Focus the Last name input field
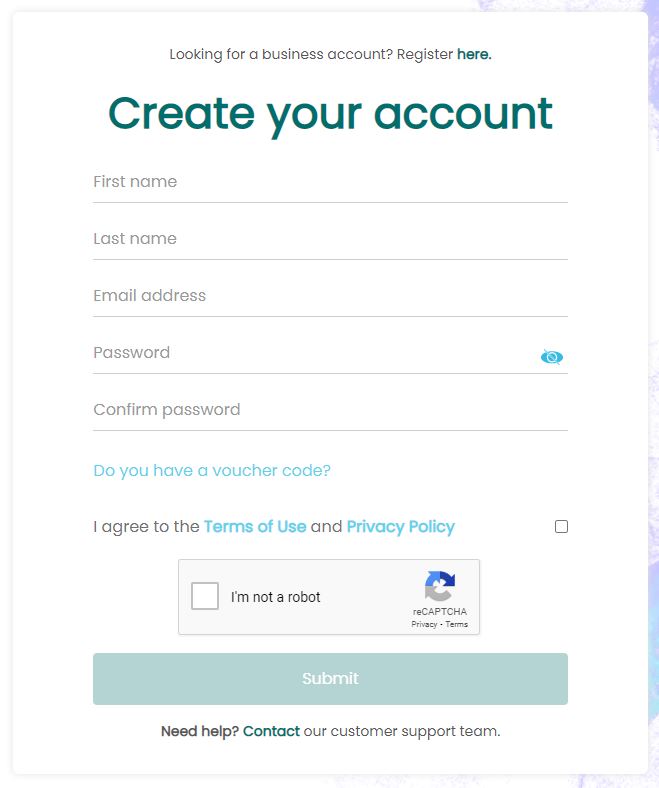The image size is (659, 788). point(330,239)
